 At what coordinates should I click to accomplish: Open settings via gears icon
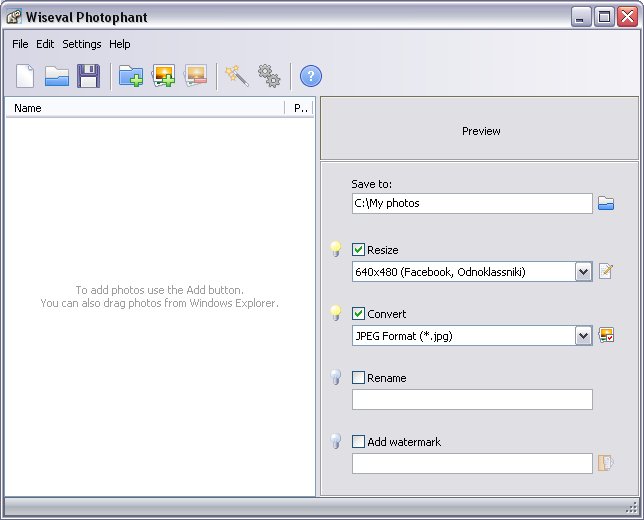tap(269, 76)
